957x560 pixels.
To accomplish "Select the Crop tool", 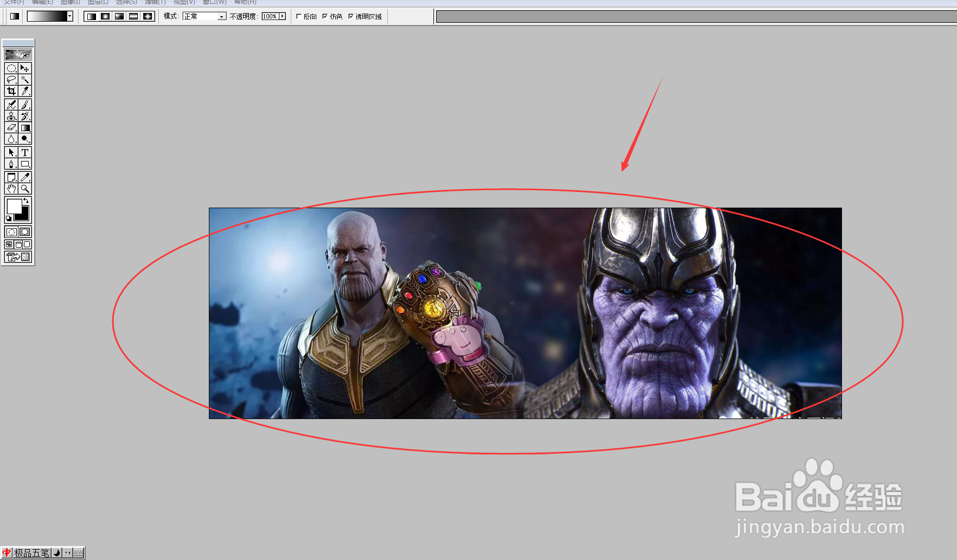I will click(x=11, y=91).
